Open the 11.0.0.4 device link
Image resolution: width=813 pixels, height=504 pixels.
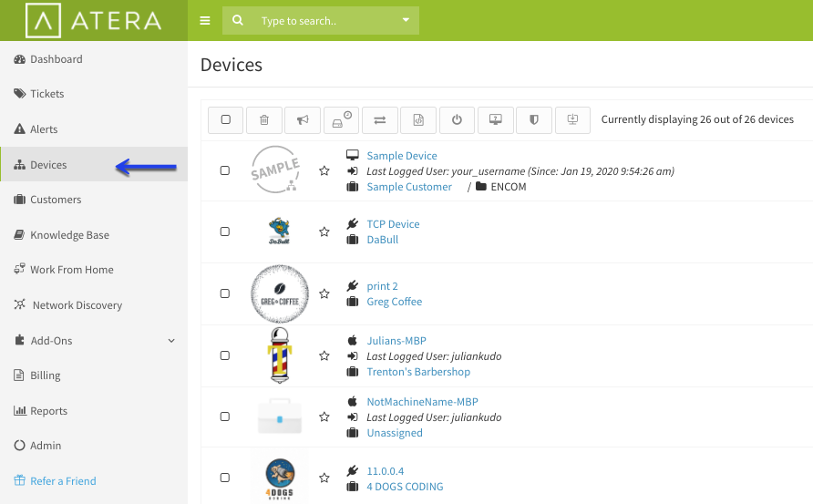tap(386, 471)
